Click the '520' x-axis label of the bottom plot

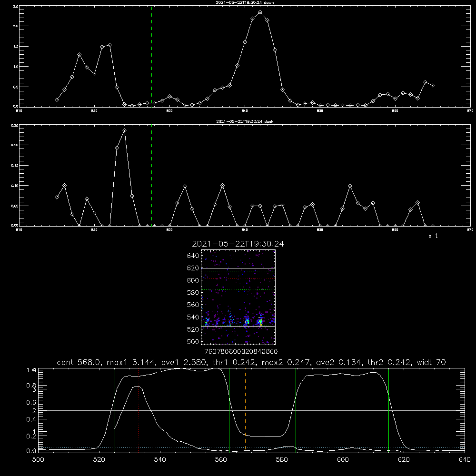pos(99,460)
